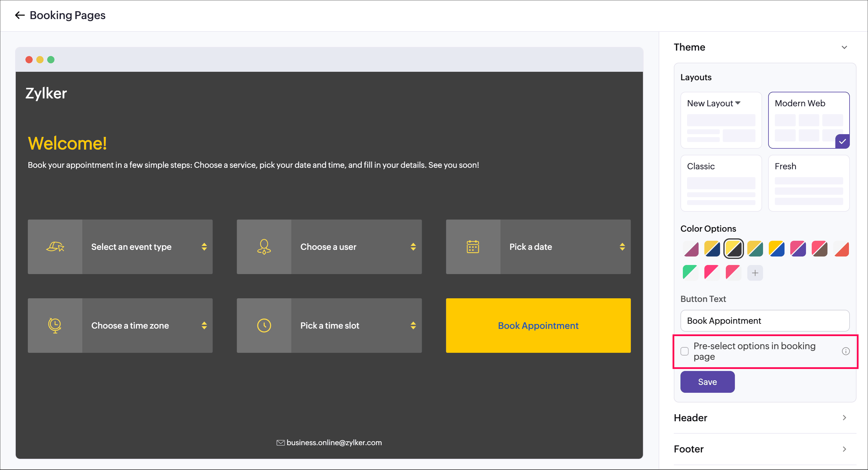Click the red window dot in preview
Viewport: 868px width, 470px height.
pos(29,60)
